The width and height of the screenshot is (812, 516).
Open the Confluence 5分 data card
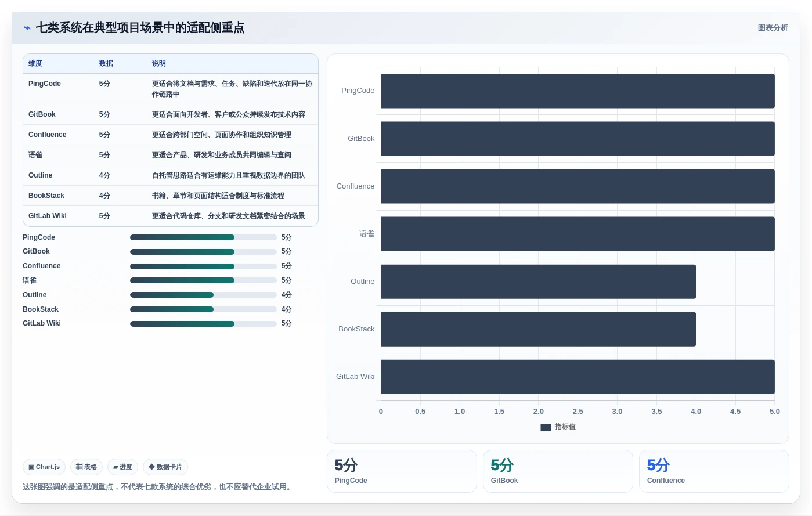click(714, 471)
